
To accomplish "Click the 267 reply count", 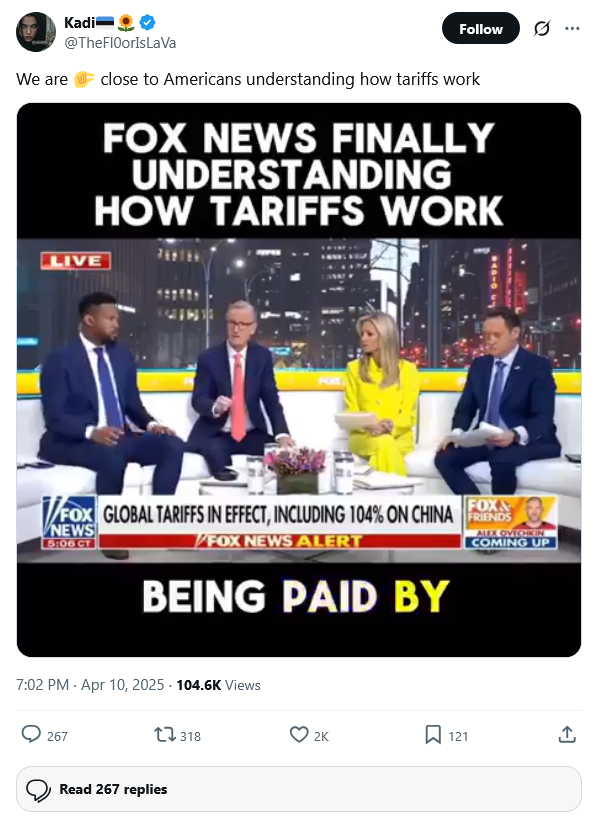I will pyautogui.click(x=58, y=736).
